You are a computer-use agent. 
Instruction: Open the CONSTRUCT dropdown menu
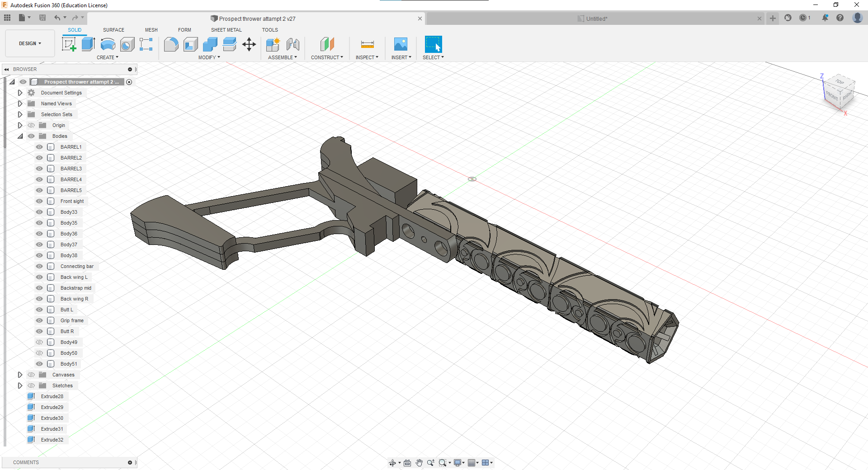click(327, 57)
